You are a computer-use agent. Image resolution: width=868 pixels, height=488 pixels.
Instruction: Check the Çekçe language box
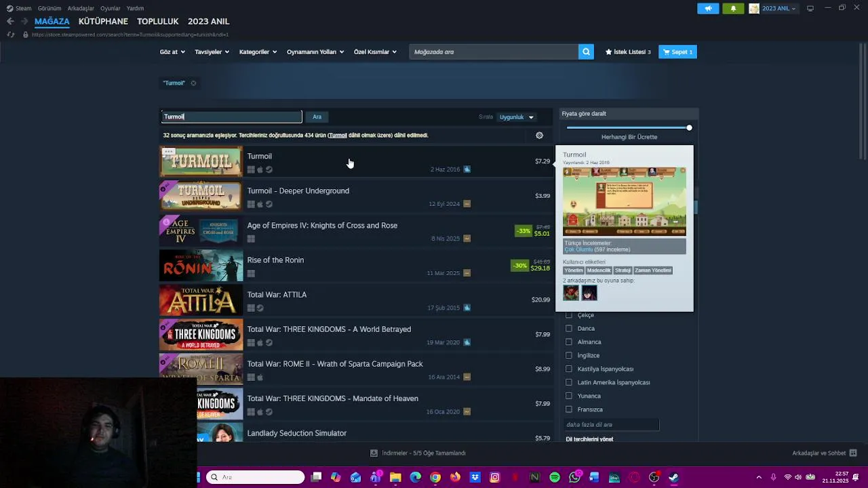569,315
